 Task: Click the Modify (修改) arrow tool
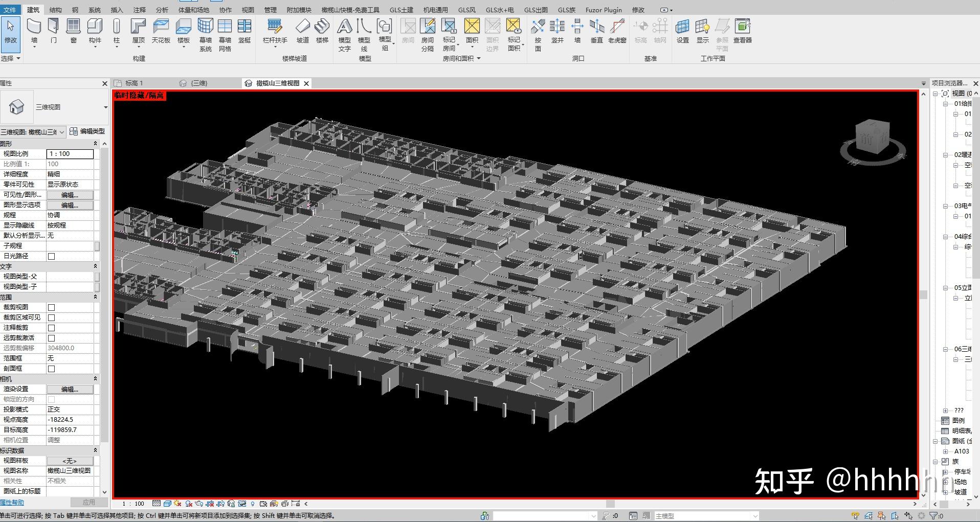(x=11, y=34)
